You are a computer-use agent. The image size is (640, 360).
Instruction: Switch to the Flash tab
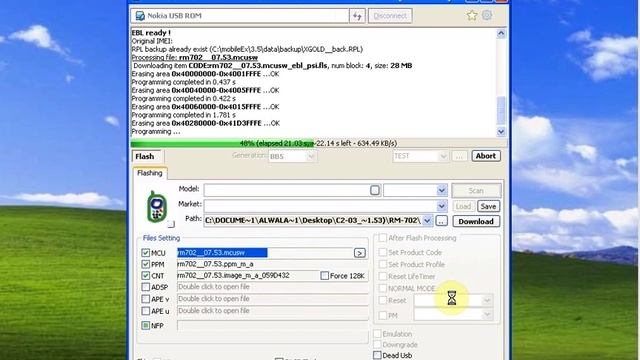145,156
